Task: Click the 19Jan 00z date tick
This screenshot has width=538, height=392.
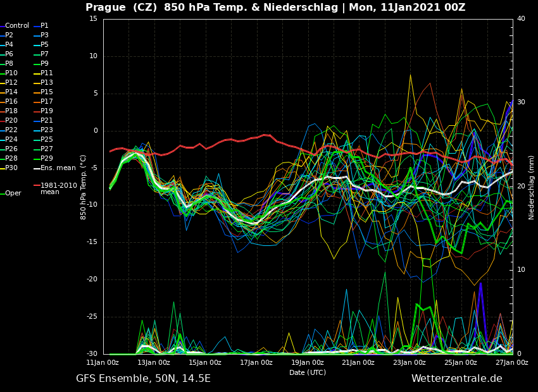Action: point(307,362)
